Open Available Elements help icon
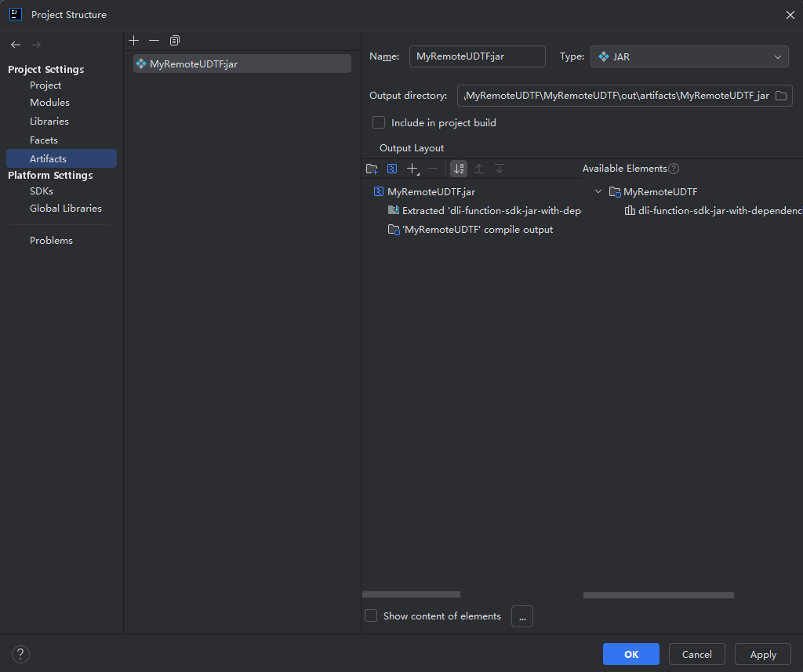This screenshot has width=803, height=672. pos(674,169)
